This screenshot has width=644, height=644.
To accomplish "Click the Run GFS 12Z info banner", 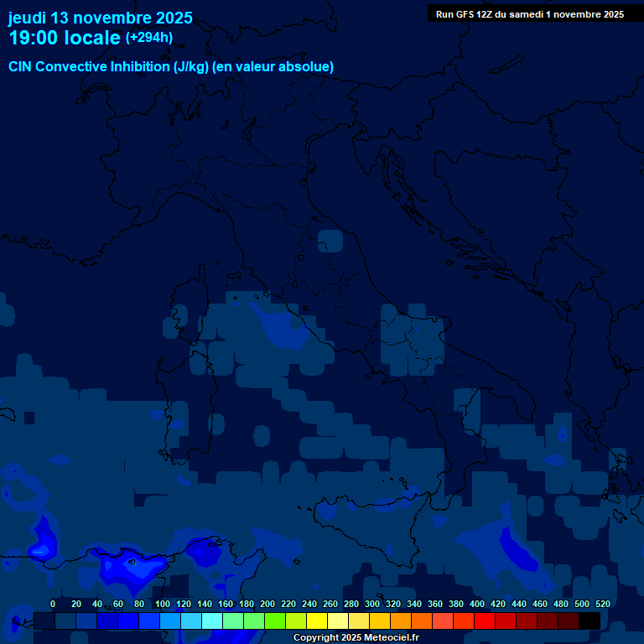I will click(529, 14).
